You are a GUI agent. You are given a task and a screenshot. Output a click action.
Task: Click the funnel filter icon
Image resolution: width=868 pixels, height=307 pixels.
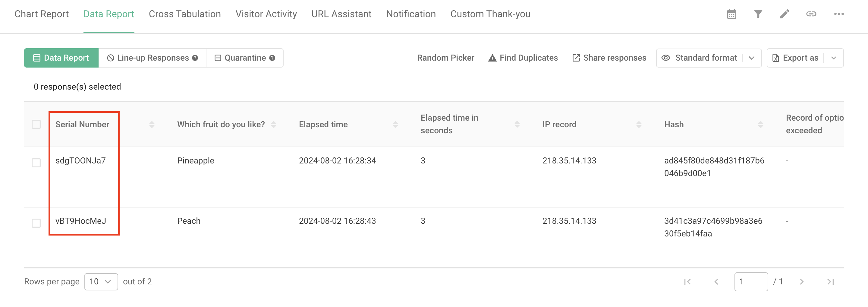coord(758,14)
